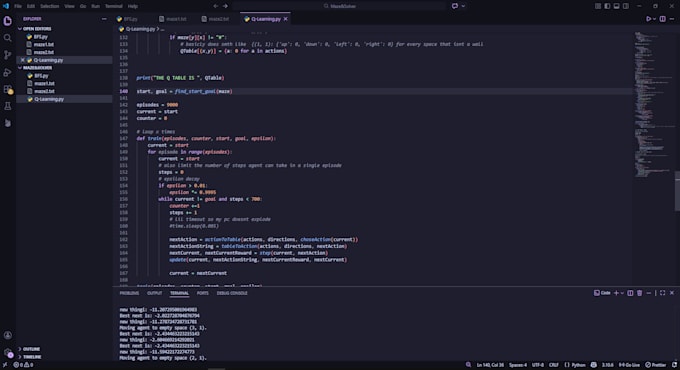Switch to the Problems panel tab
Screen dimensions: 680x370
click(x=129, y=293)
